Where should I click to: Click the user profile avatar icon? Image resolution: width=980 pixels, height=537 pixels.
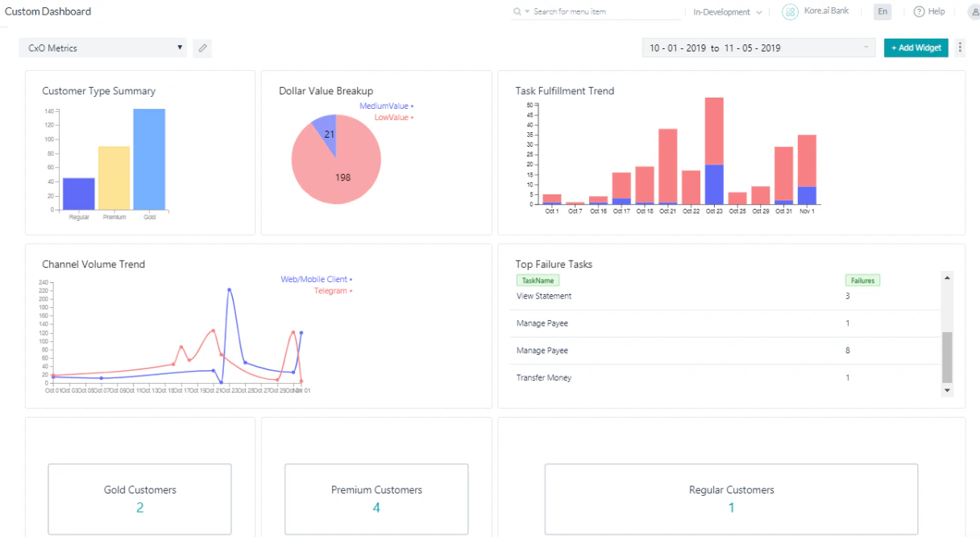coord(974,11)
